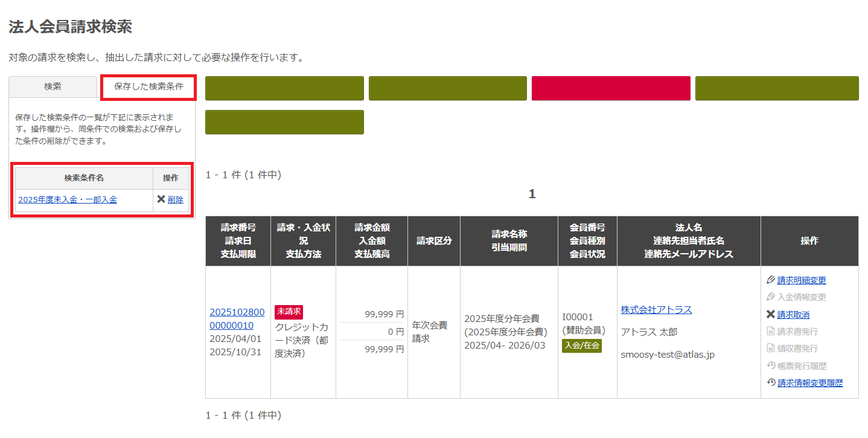Click the 入会/在会 member status badge

tap(582, 346)
